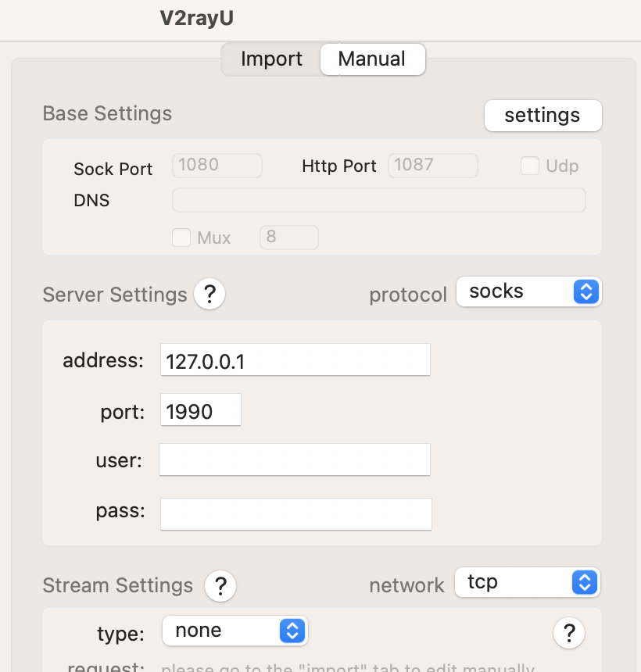
Task: Click the empty user field
Action: 295,459
